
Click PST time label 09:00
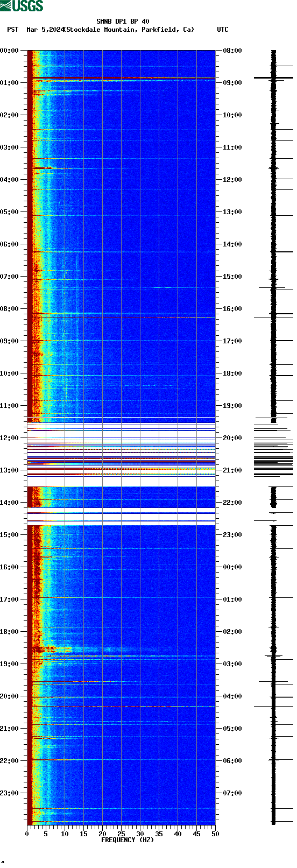(x=9, y=341)
